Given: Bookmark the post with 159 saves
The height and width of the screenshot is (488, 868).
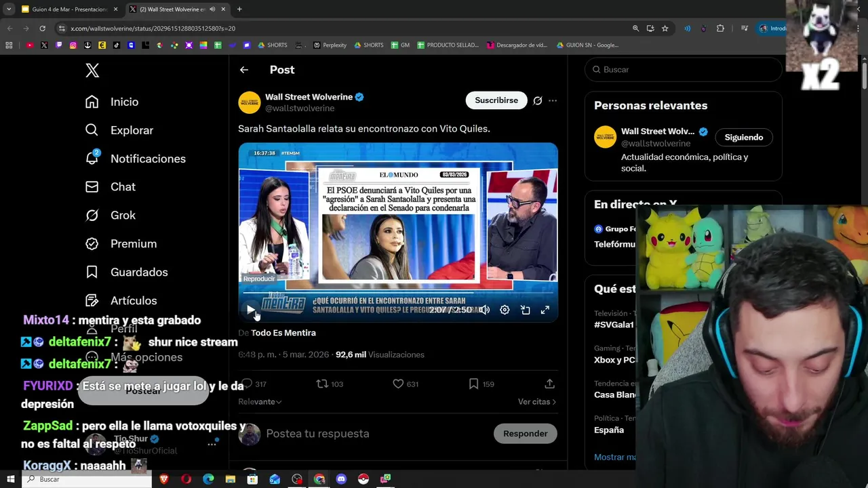Looking at the screenshot, I should 482,384.
